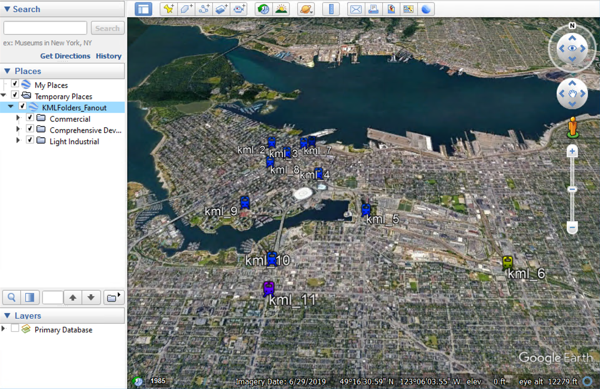Move selected place down with arrow button

coord(91,297)
